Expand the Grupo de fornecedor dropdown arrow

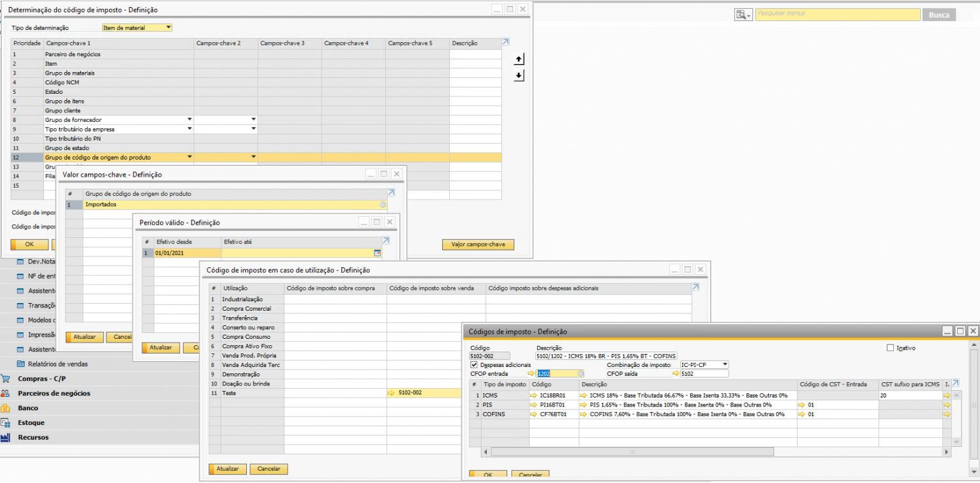189,120
